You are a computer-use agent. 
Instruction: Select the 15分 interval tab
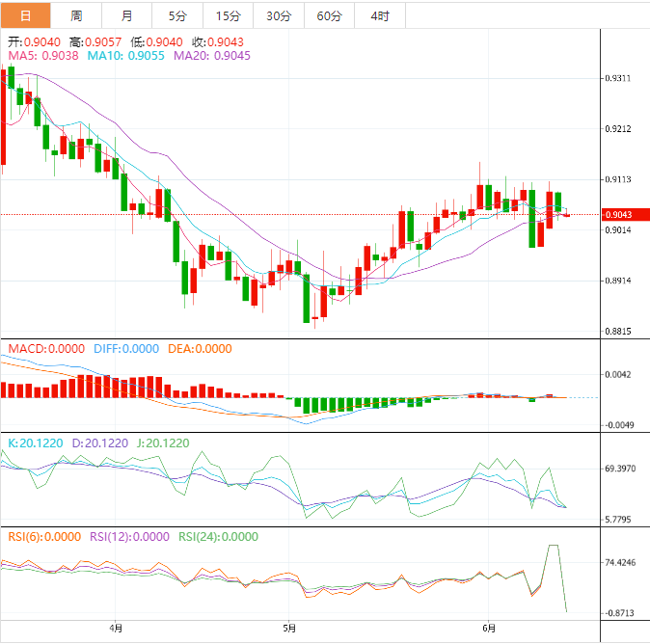pos(228,15)
